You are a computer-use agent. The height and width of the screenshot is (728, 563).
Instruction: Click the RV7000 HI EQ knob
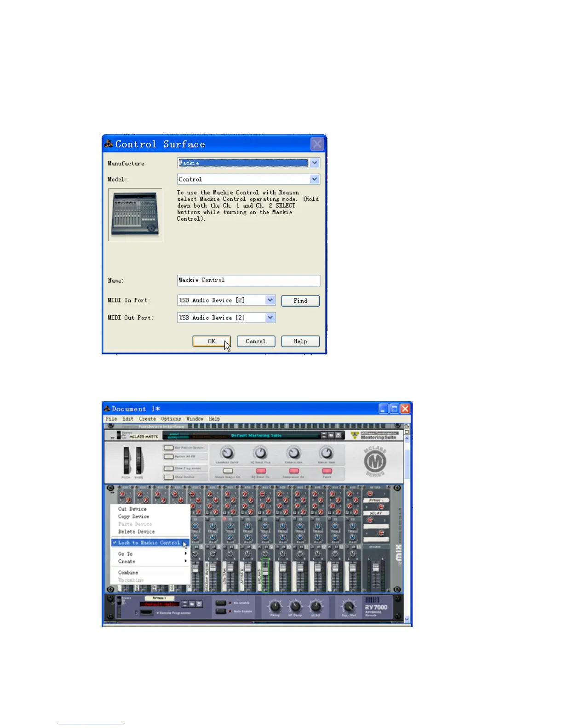[x=316, y=606]
